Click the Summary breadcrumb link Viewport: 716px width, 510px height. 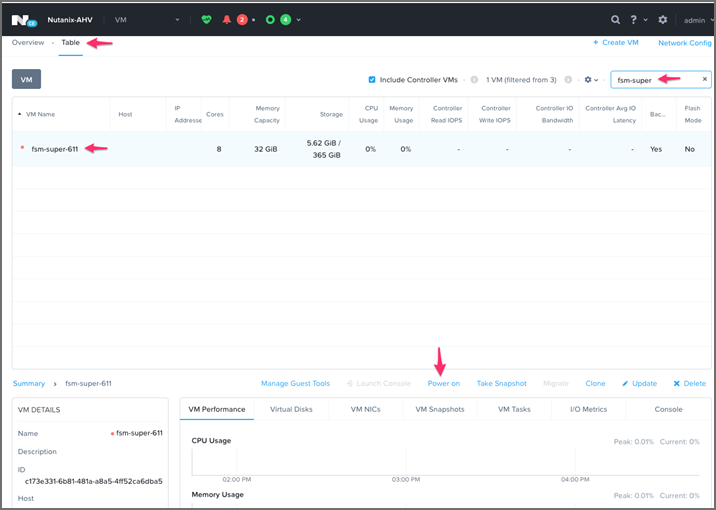tap(29, 384)
